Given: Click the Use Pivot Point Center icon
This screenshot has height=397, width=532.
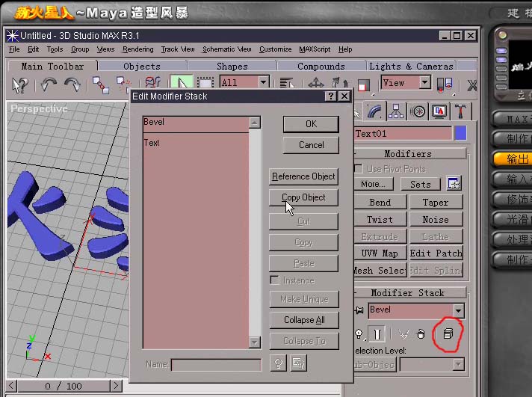Looking at the screenshot, I should 445,84.
